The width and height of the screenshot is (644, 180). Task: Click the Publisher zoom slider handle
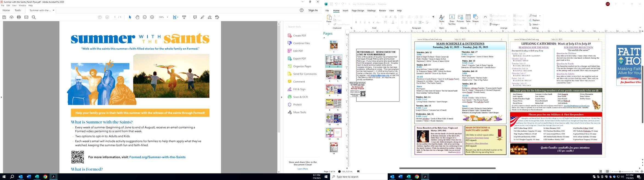click(620, 172)
